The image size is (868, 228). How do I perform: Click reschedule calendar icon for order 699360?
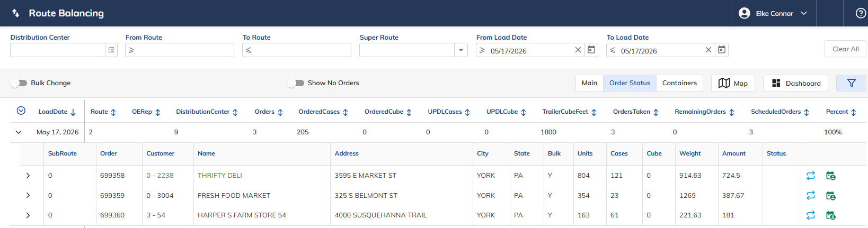831,215
